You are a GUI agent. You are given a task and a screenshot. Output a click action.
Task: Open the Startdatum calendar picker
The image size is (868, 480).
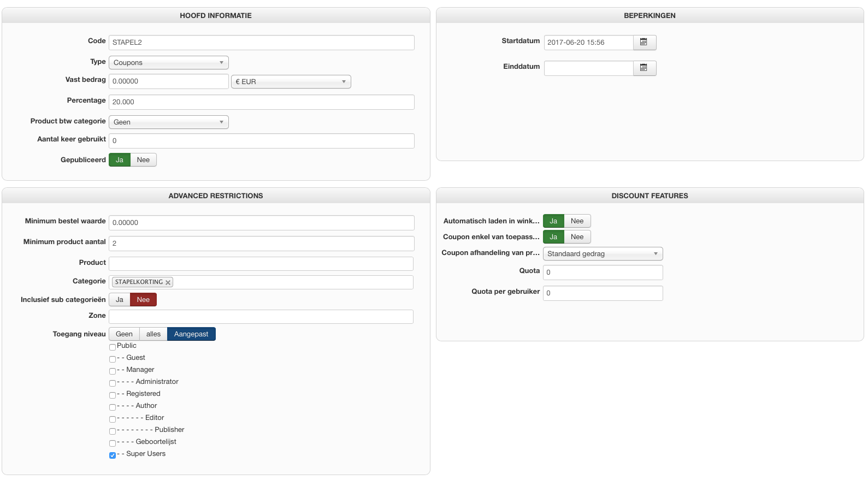click(x=644, y=43)
